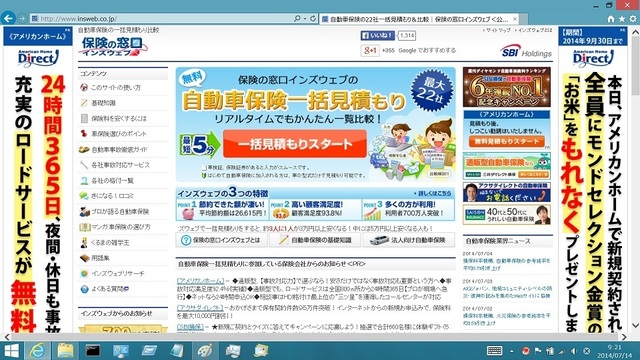The height and width of the screenshot is (360, 640).
Task: Click POINT 1 節約できた額が凄い panel
Action: point(222,209)
